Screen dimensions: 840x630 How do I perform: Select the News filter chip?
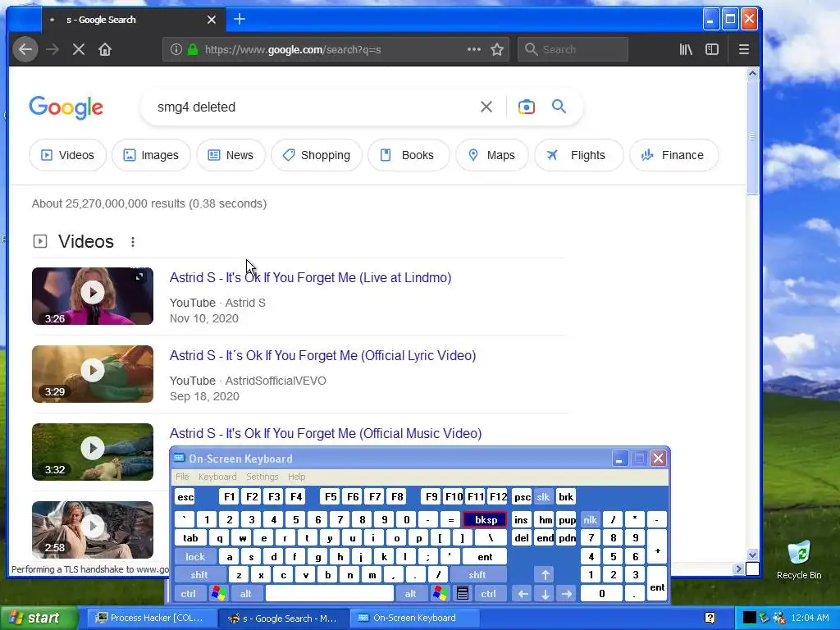[x=231, y=155]
